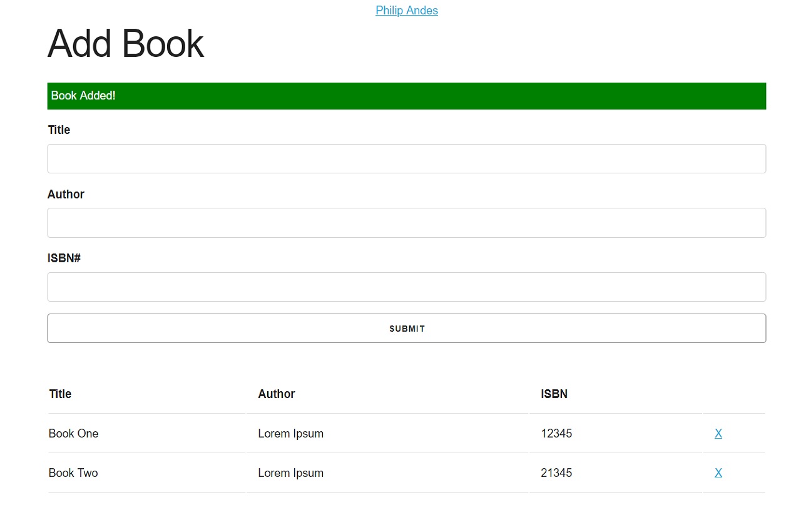This screenshot has width=801, height=532.
Task: Click the ISBN value 21345
Action: (556, 473)
